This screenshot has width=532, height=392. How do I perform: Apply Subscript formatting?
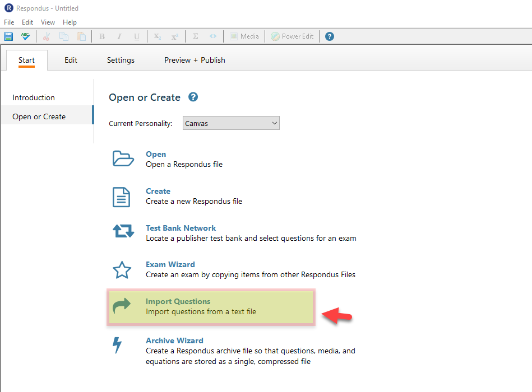click(158, 36)
